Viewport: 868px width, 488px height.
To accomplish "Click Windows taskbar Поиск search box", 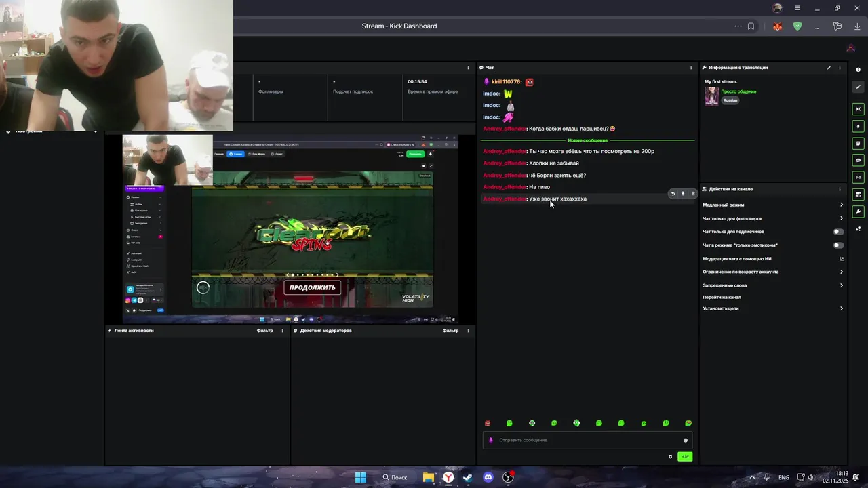I will [x=395, y=477].
